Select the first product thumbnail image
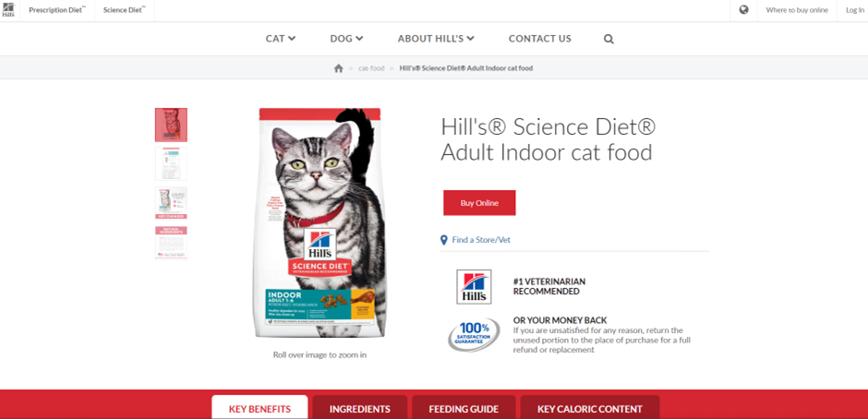Image resolution: width=868 pixels, height=419 pixels. tap(171, 125)
